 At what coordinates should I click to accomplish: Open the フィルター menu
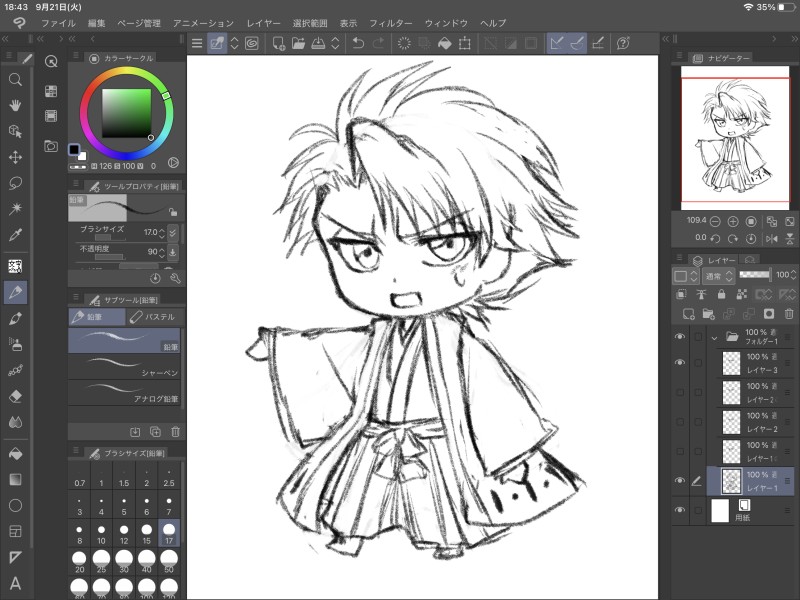click(x=391, y=23)
